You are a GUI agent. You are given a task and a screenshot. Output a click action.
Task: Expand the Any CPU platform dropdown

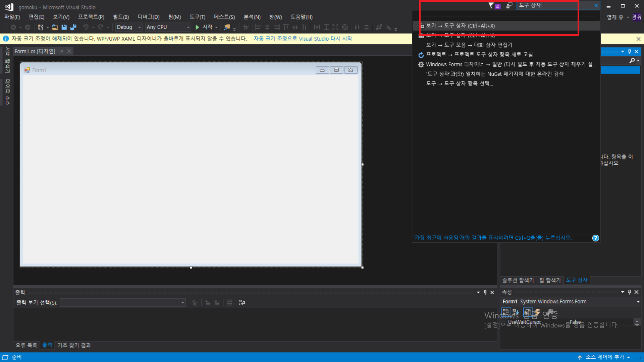click(168, 27)
